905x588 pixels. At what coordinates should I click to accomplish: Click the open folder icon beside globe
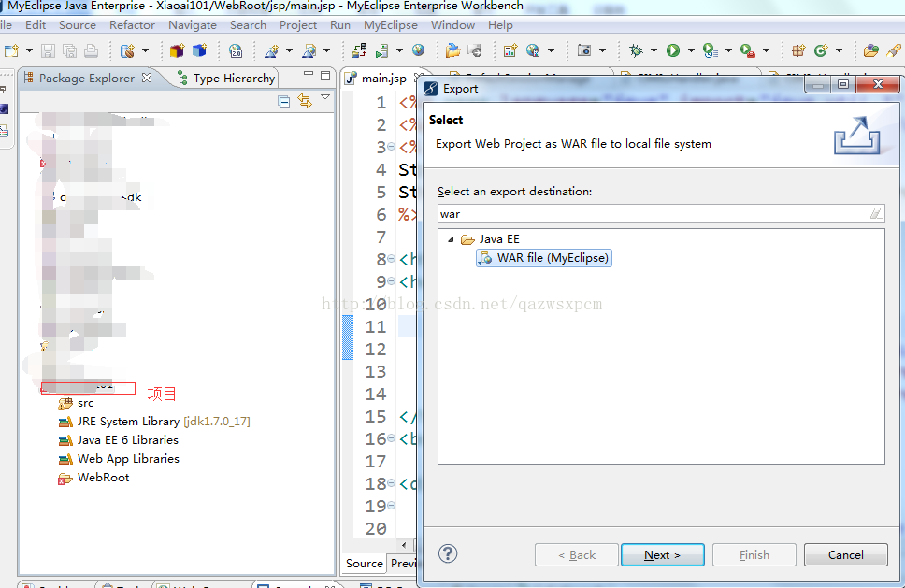[453, 50]
